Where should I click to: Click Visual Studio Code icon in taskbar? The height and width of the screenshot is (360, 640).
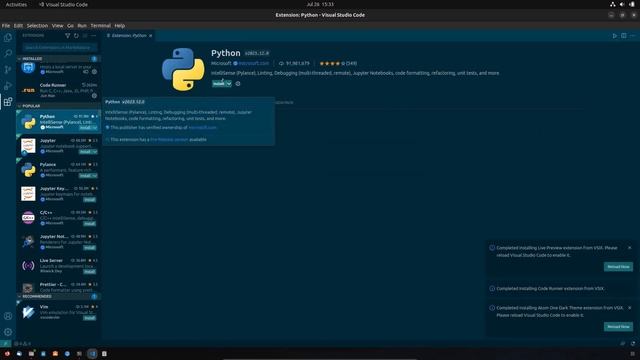point(92,354)
